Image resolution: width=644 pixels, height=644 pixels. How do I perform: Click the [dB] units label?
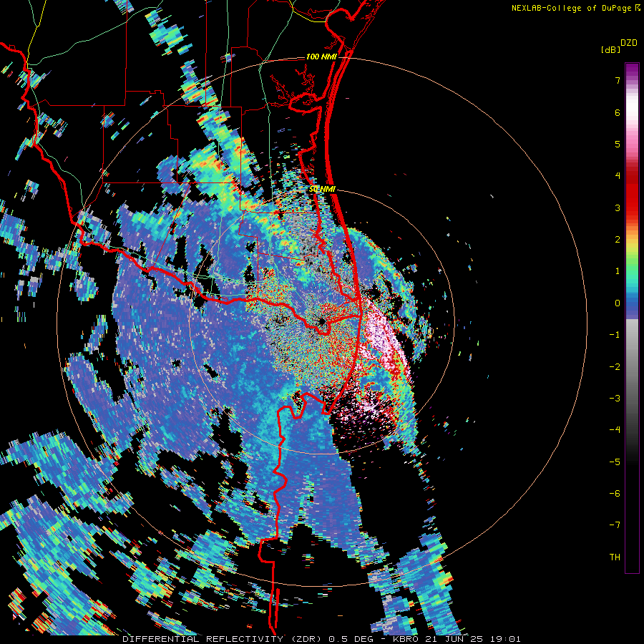tap(610, 49)
